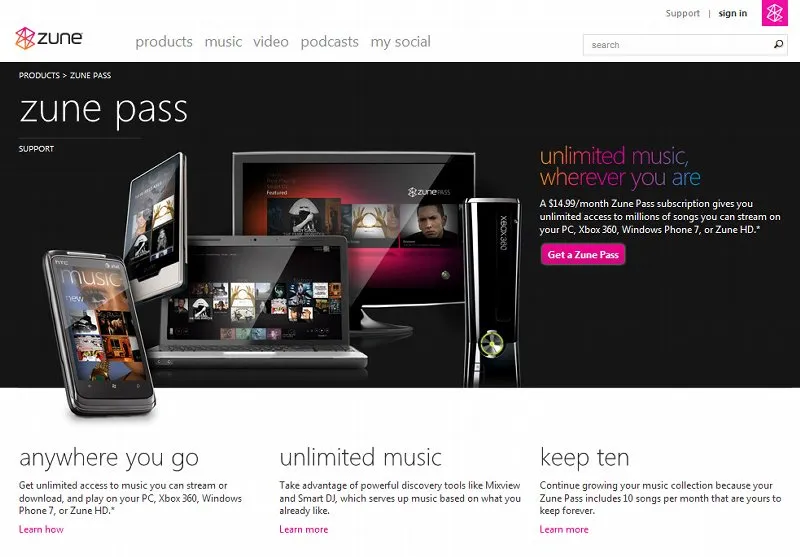Click the Xbox 360 console image
800x557 pixels.
pyautogui.click(x=491, y=292)
